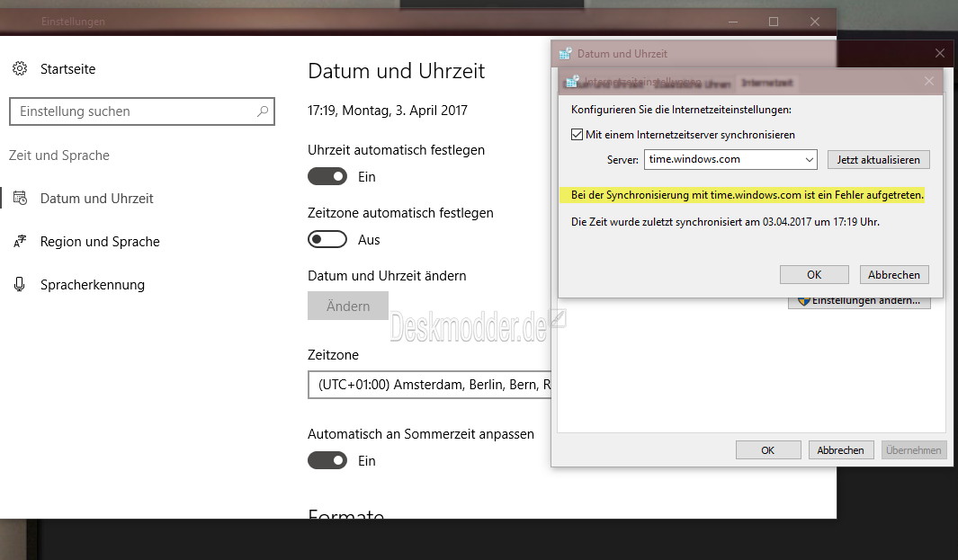The image size is (958, 560).
Task: Close the Internetzeiteinstellungen dialog
Action: pos(928,81)
